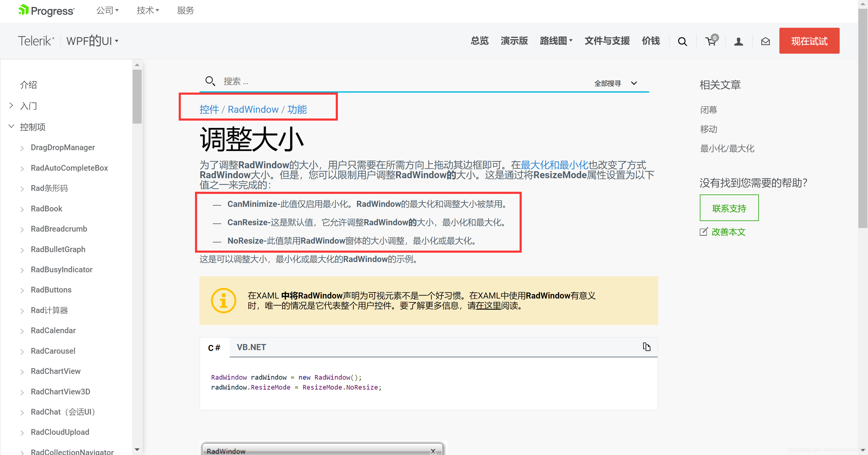
Task: Open related article 移动
Action: click(708, 129)
